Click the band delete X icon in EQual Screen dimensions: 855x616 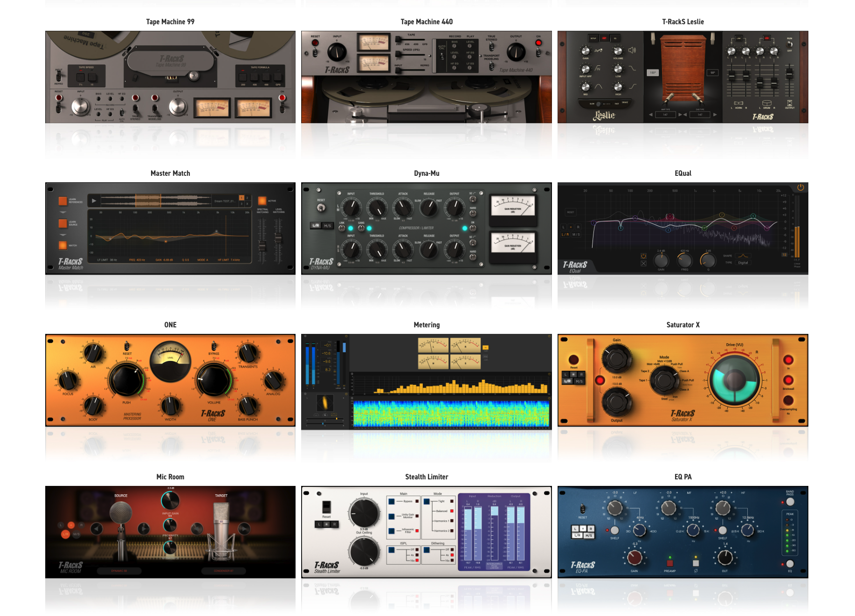coord(643,263)
